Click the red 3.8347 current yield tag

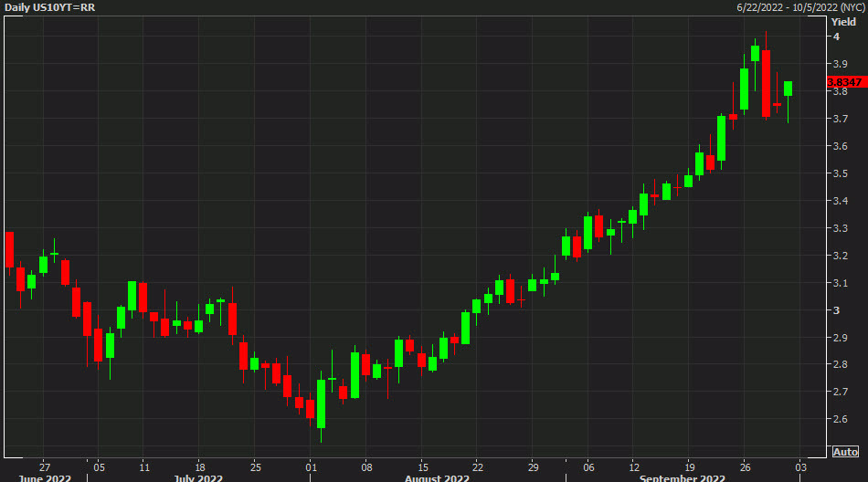click(x=845, y=82)
